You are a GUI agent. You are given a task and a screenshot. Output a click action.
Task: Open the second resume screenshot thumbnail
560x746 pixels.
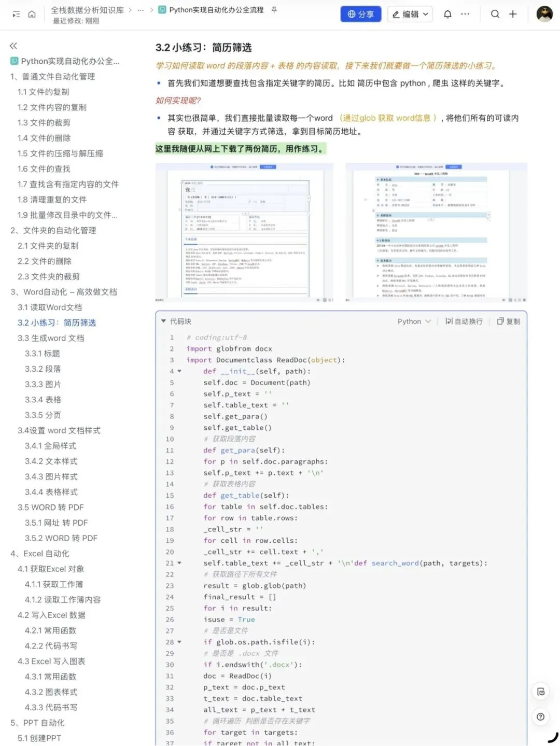[x=436, y=233]
